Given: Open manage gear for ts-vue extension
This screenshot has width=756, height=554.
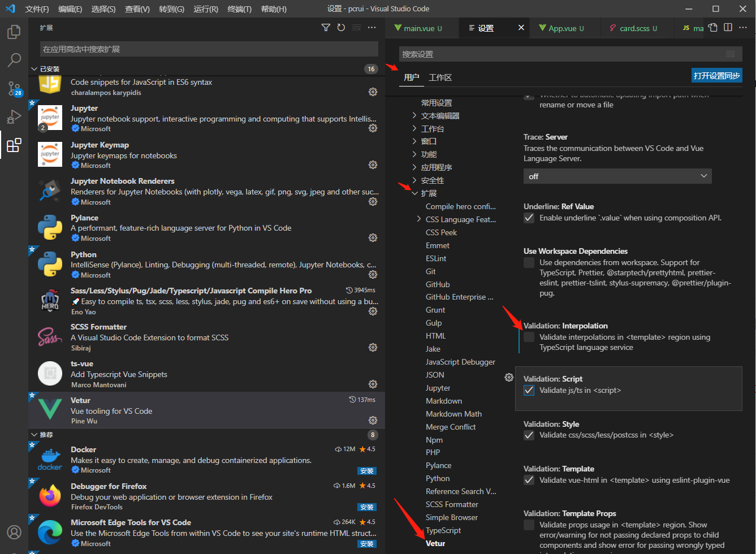Looking at the screenshot, I should click(373, 384).
